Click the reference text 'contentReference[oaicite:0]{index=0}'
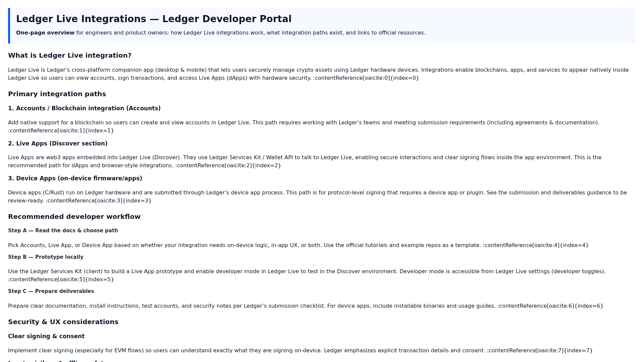644x362 pixels. point(367,78)
